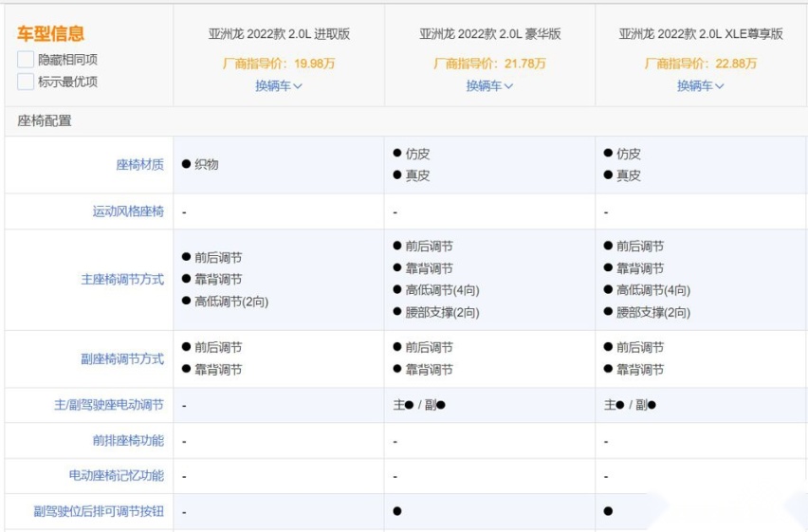
Task: Select the 亚洲龙 2022款 2.0L 豪华版 title
Action: click(x=490, y=34)
